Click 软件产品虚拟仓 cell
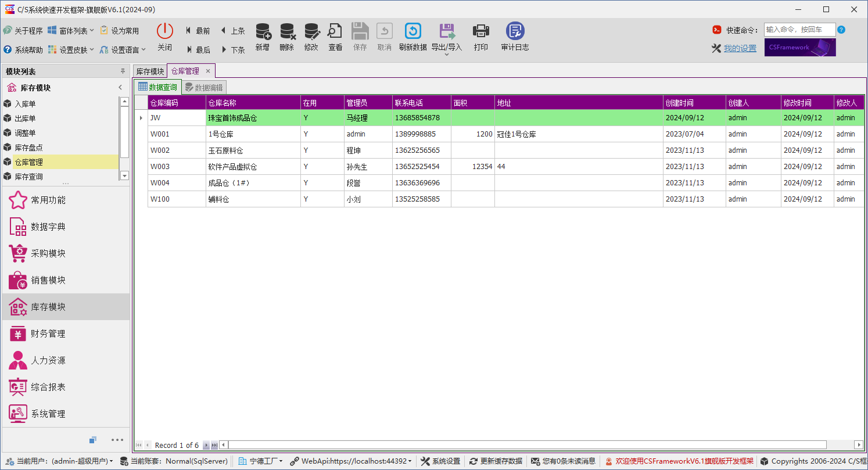 tap(253, 167)
